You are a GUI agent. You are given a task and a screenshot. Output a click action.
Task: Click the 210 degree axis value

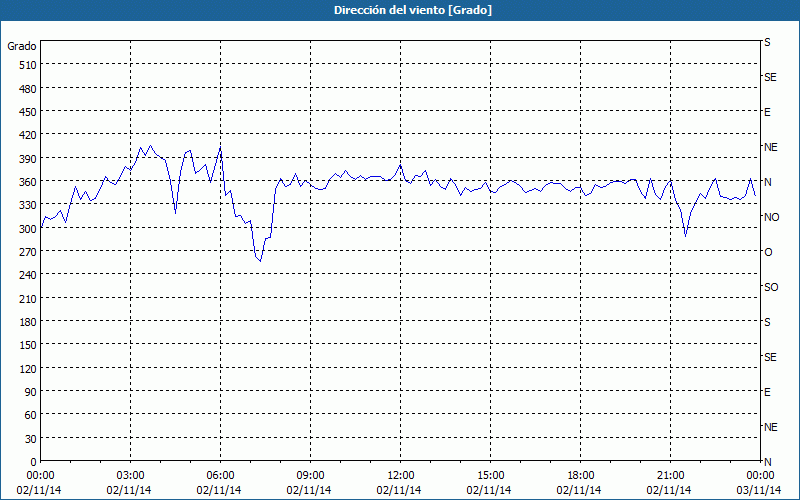click(28, 298)
